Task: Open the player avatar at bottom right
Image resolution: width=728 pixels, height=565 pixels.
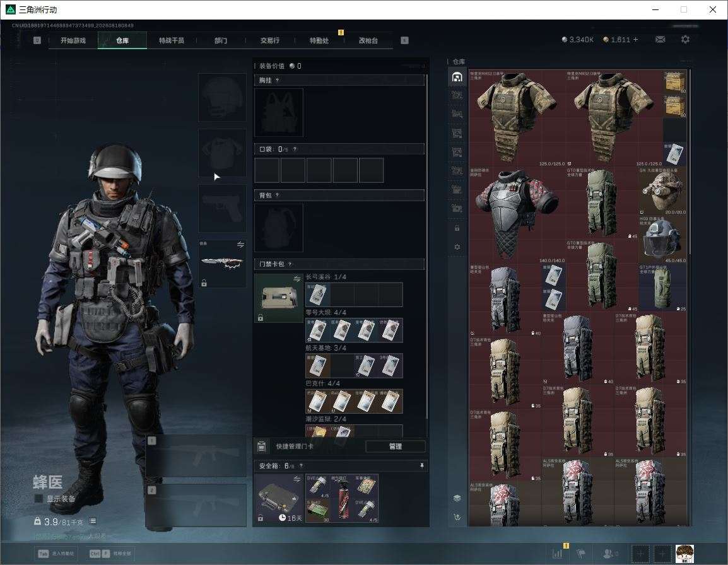Action: [x=684, y=554]
